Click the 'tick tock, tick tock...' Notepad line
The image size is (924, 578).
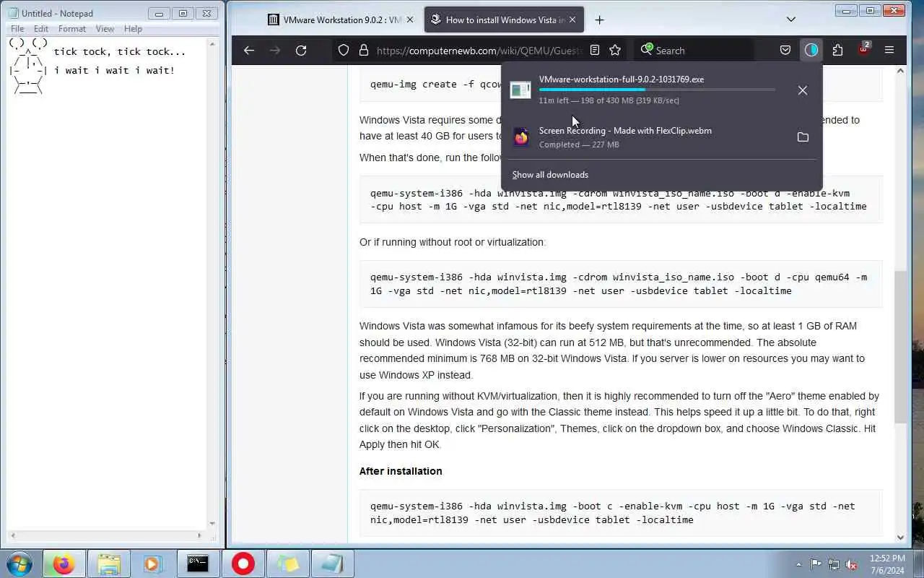pos(120,51)
